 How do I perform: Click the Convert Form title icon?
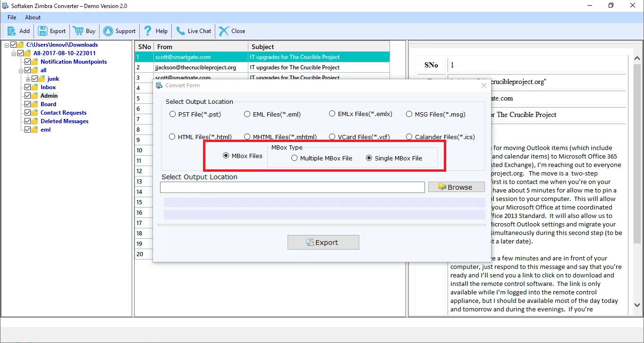coord(159,85)
